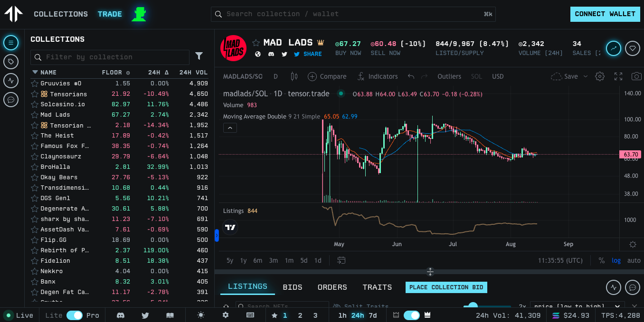Toggle the Lite/Pro mode switch
Screen dimensions: 644x322
[x=74, y=315]
